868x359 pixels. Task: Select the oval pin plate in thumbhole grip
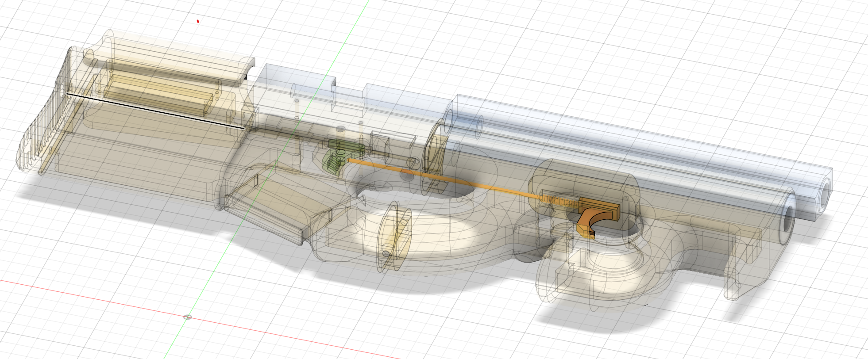394,237
